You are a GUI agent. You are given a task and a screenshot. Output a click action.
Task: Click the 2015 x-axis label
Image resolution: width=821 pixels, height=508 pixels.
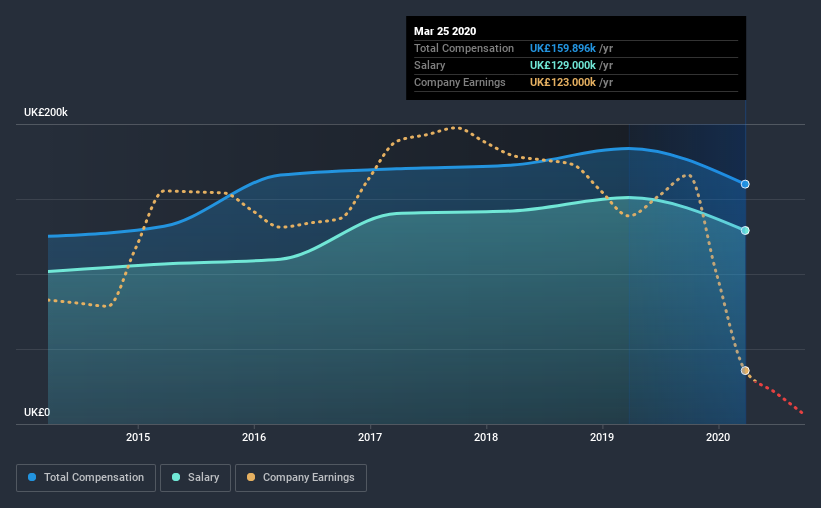coord(138,437)
